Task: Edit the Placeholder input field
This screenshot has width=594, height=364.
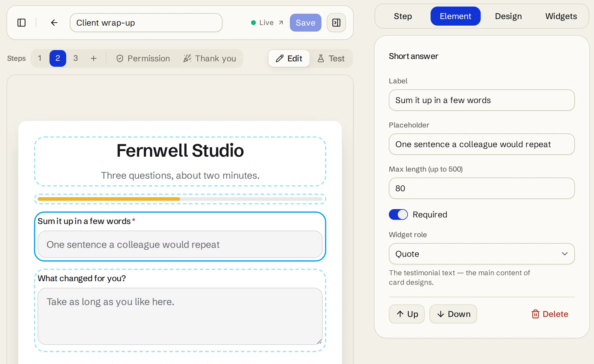Action: (482, 144)
